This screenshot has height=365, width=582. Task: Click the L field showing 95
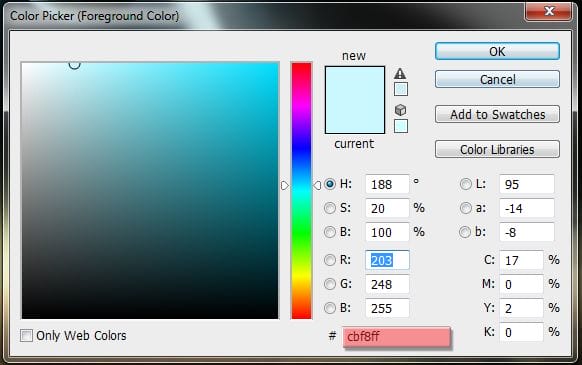[527, 184]
